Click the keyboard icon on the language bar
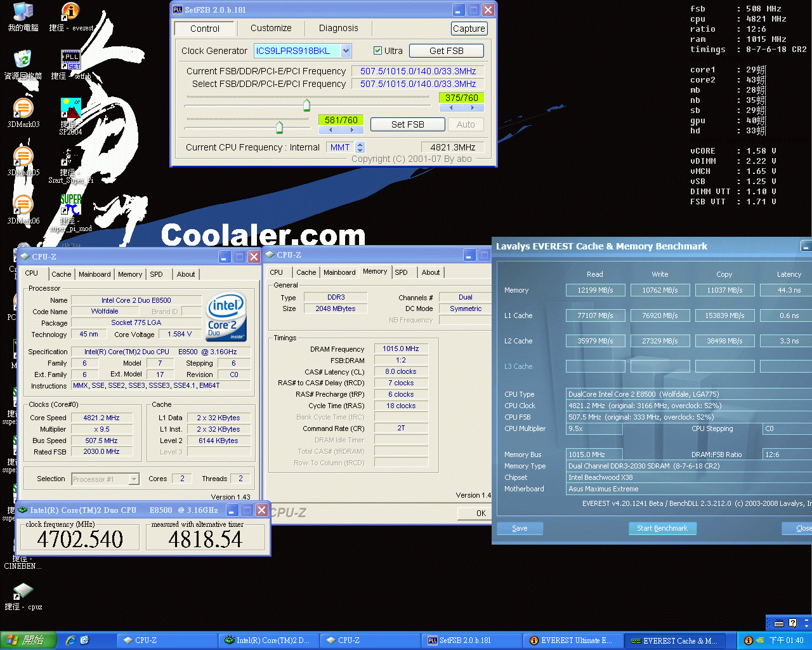812x650 pixels. (778, 623)
